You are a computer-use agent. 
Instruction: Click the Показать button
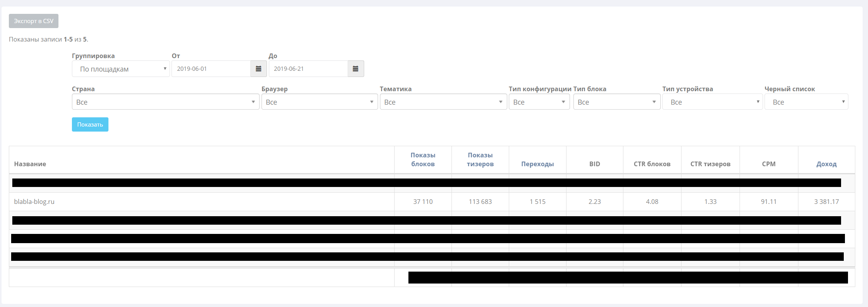coord(90,125)
